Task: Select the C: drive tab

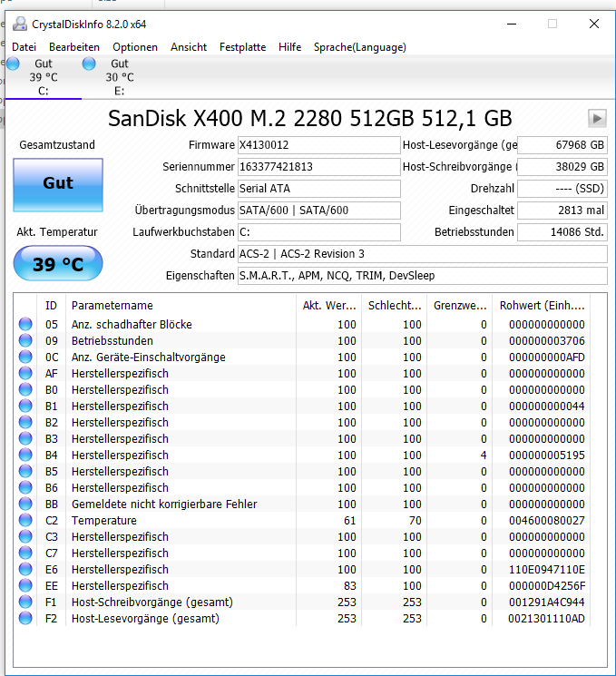Action: (44, 77)
